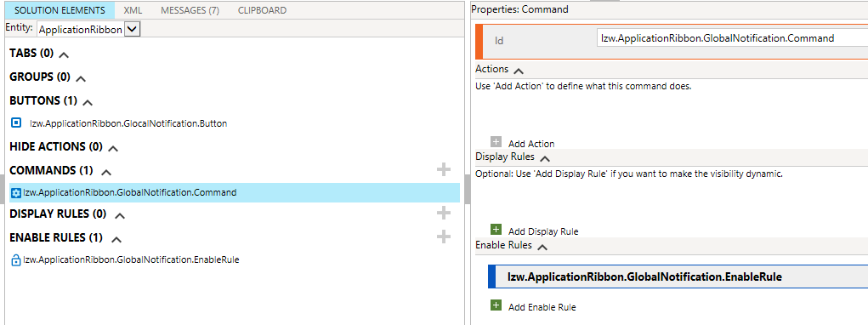Click the TABS (0) heading
The height and width of the screenshot is (325, 868).
click(31, 53)
